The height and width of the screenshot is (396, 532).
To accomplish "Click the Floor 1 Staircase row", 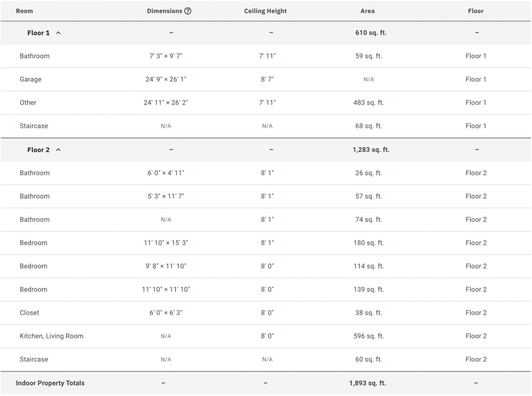I will [266, 126].
